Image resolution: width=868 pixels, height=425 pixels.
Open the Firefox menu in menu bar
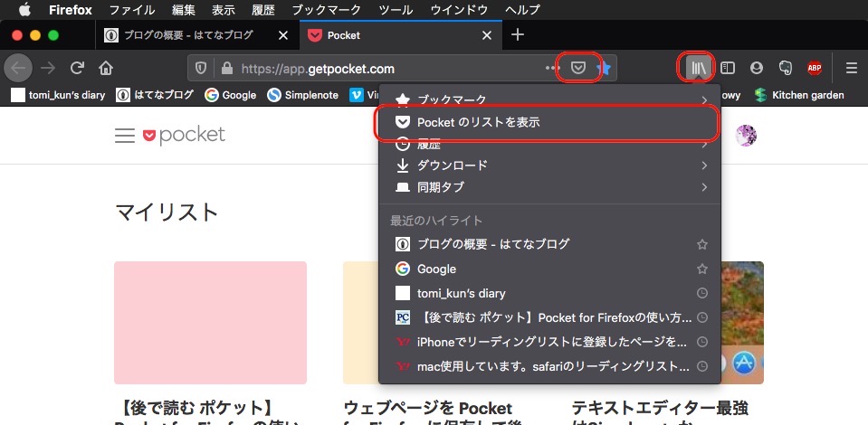point(71,9)
